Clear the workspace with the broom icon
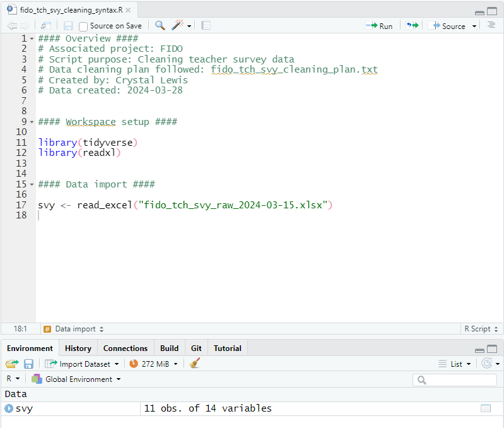The width and height of the screenshot is (504, 428). [x=195, y=364]
